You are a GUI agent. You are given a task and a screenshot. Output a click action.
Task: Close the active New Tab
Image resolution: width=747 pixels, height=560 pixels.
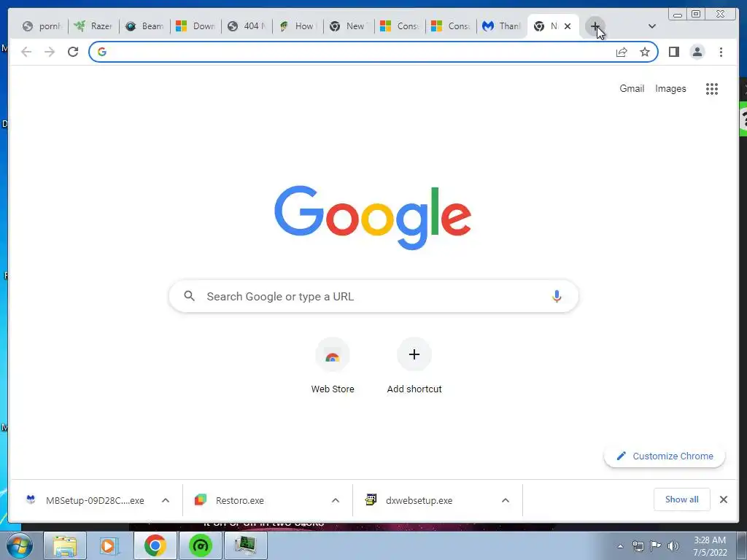[568, 26]
